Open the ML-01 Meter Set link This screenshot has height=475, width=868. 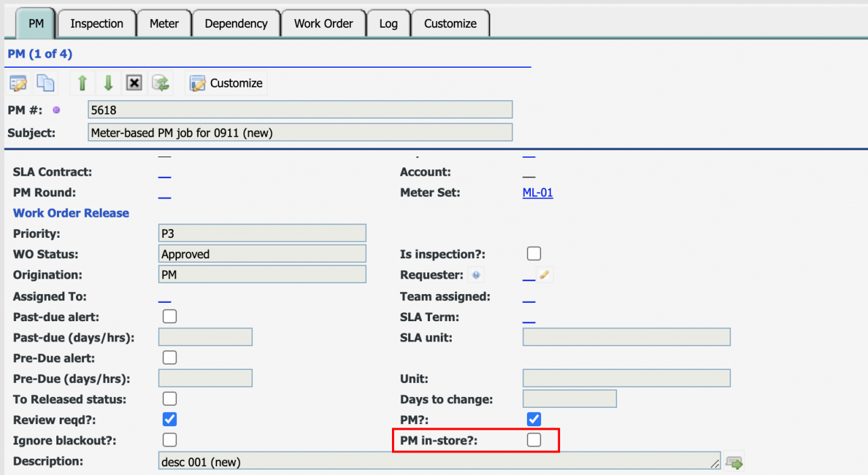[538, 193]
